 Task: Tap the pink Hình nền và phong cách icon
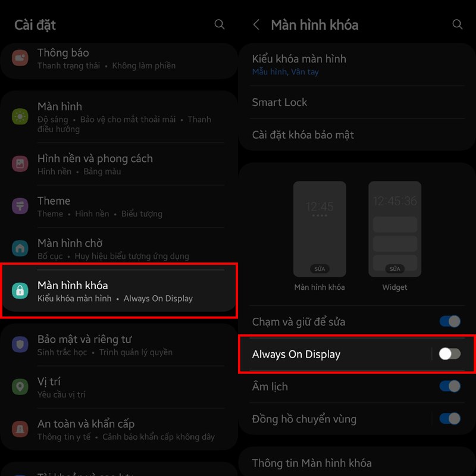tap(20, 164)
